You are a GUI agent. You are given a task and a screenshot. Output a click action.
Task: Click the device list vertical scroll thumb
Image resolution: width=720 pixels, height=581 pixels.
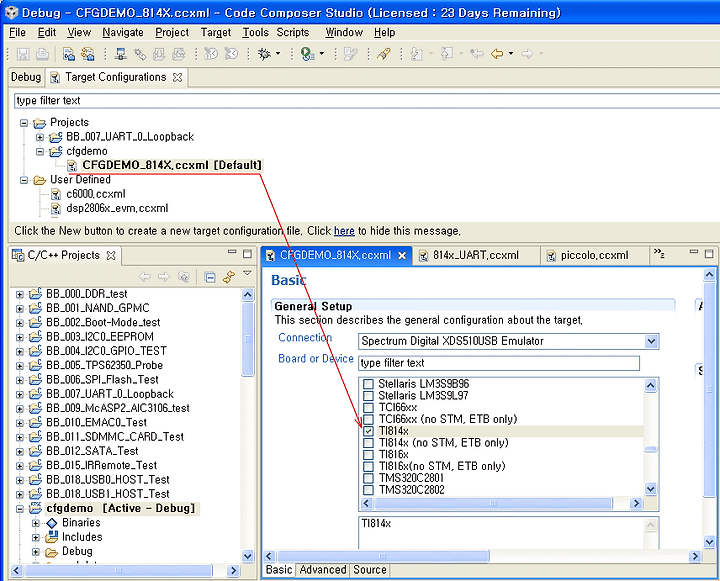point(651,450)
